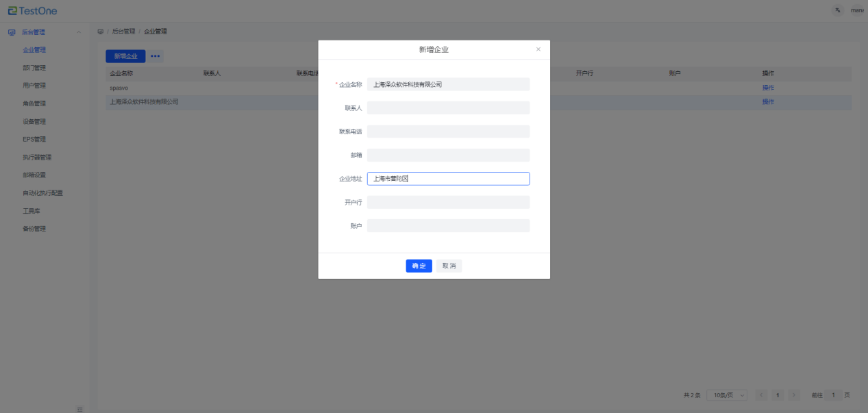The image size is (868, 413).
Task: Focus the 联系人 input field
Action: coord(448,108)
